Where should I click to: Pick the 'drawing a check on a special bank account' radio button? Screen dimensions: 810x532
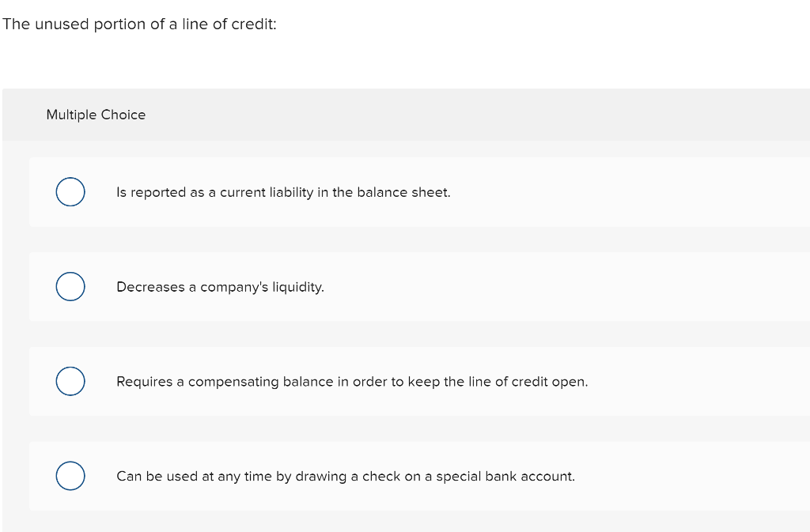click(x=70, y=476)
